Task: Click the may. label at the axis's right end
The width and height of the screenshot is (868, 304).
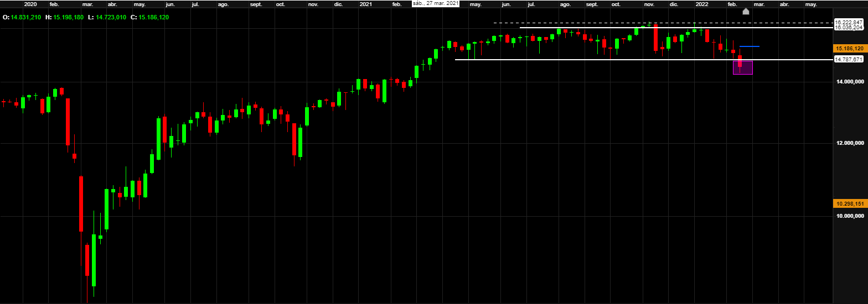Action: [810, 4]
